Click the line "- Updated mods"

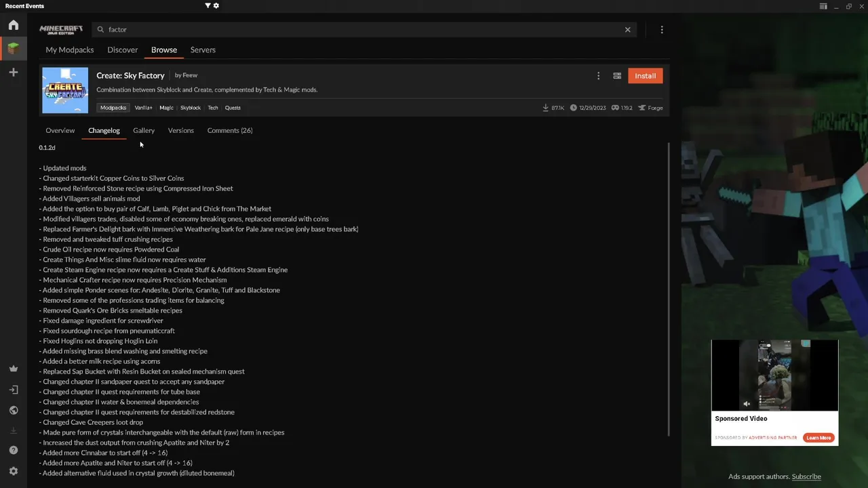click(x=62, y=168)
